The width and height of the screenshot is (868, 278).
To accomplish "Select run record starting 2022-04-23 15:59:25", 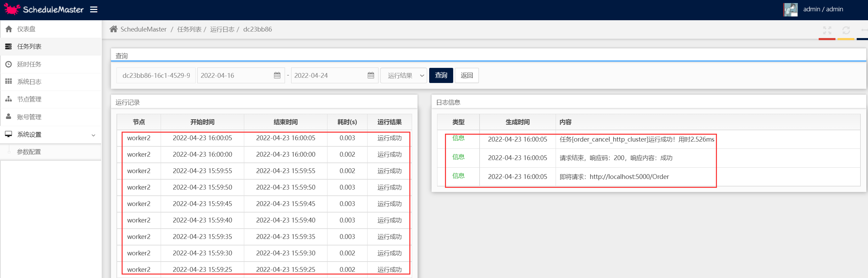I will [x=264, y=269].
